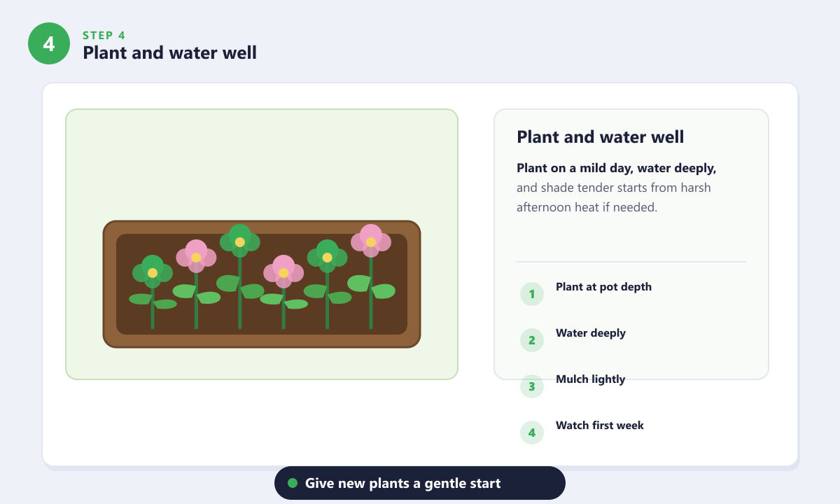Select numbered badge 4 beside Watch first week

click(x=532, y=433)
